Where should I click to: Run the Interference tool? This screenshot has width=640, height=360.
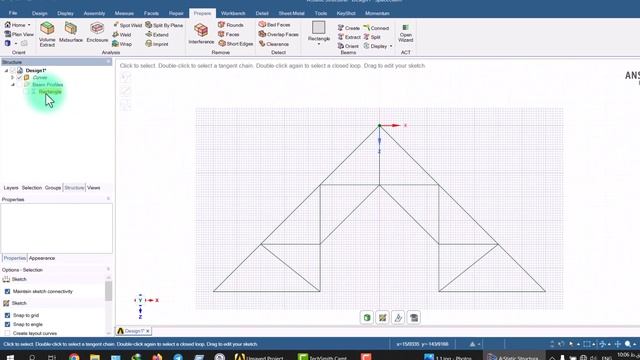pyautogui.click(x=201, y=34)
